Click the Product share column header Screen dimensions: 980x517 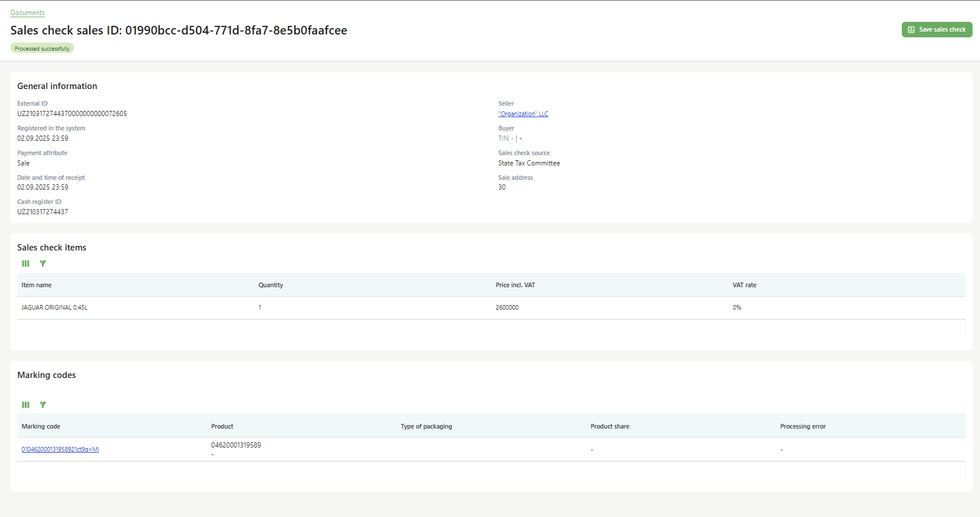pyautogui.click(x=610, y=427)
